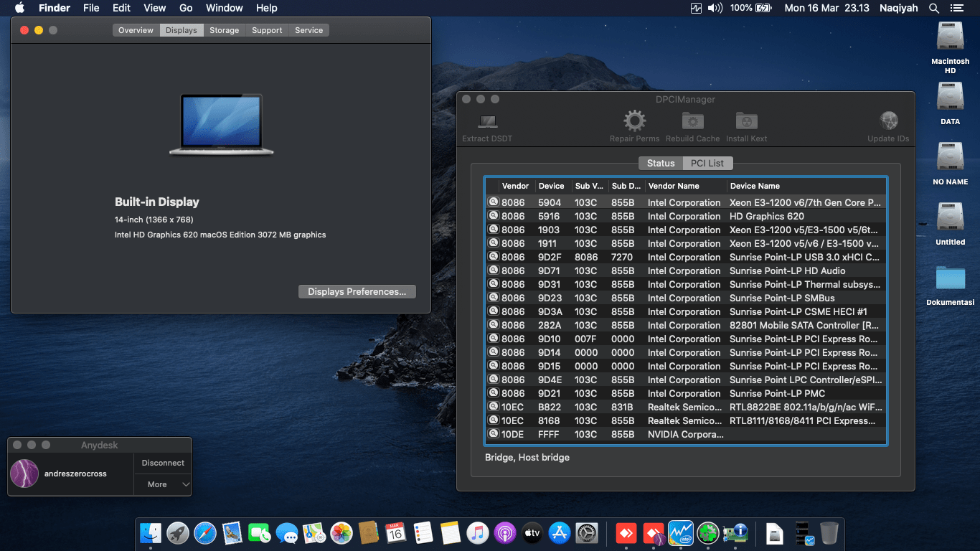Click the andreszerocross avatar in Anydesk
Viewport: 980px width, 551px height.
pyautogui.click(x=24, y=474)
